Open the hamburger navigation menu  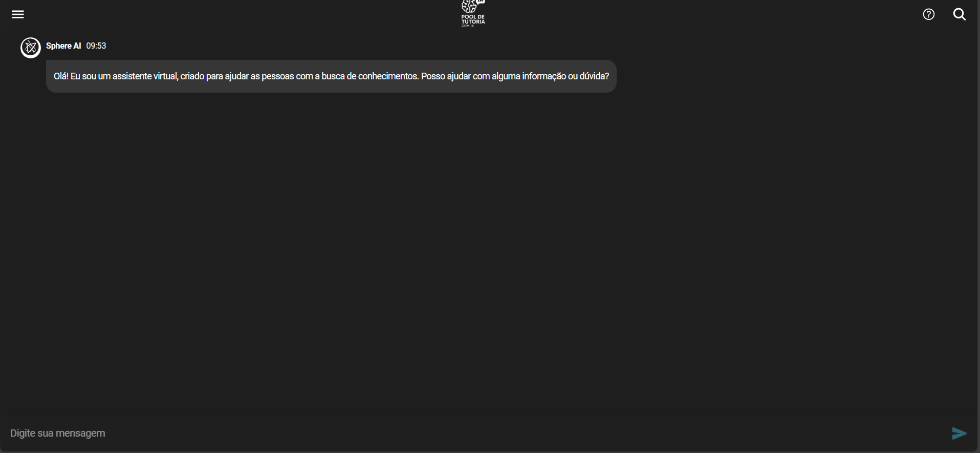click(x=18, y=14)
